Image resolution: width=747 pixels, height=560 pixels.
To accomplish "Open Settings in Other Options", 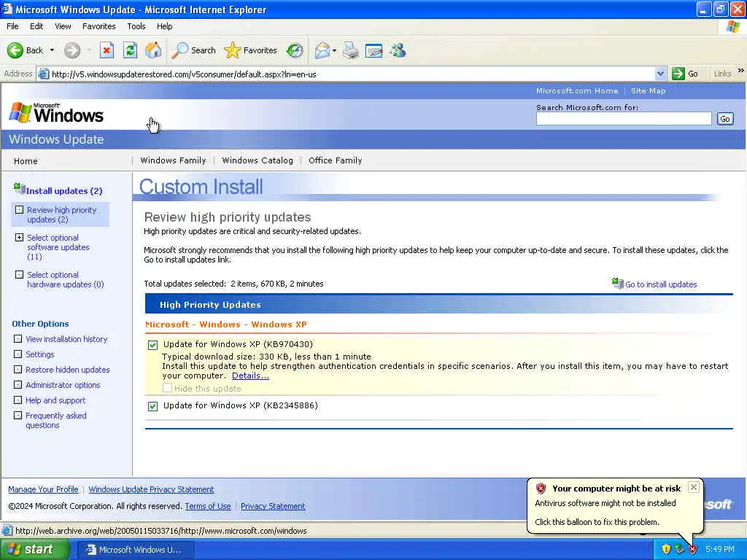I will pyautogui.click(x=39, y=354).
